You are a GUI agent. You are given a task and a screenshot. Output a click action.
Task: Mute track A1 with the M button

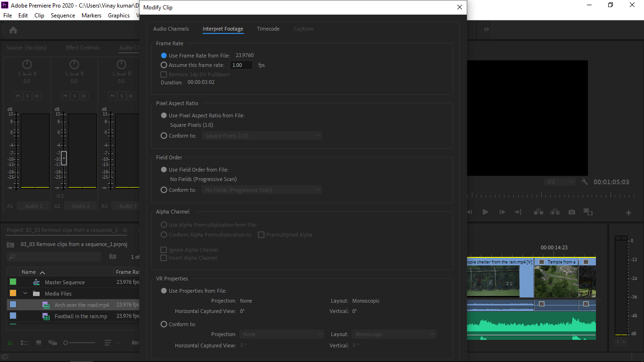pos(18,96)
